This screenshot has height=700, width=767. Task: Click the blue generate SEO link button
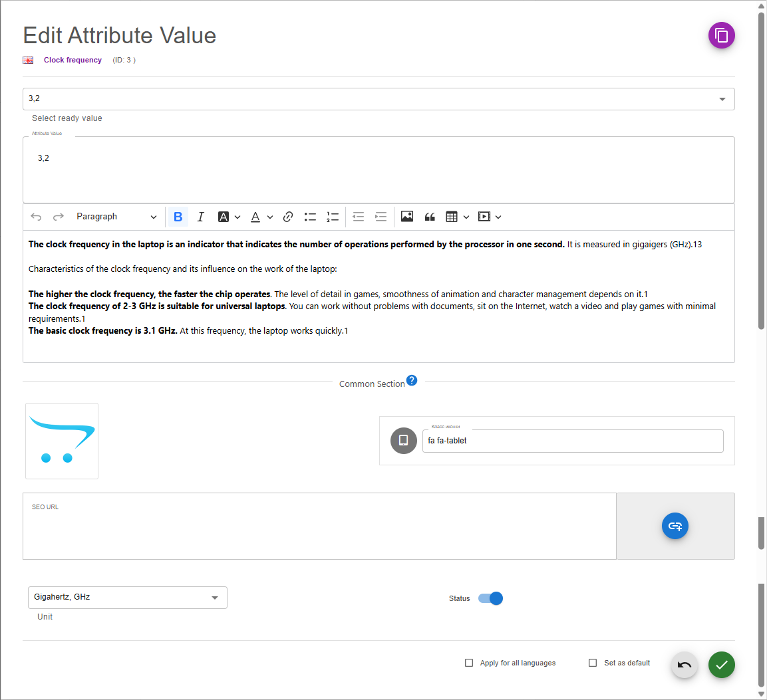click(x=675, y=526)
